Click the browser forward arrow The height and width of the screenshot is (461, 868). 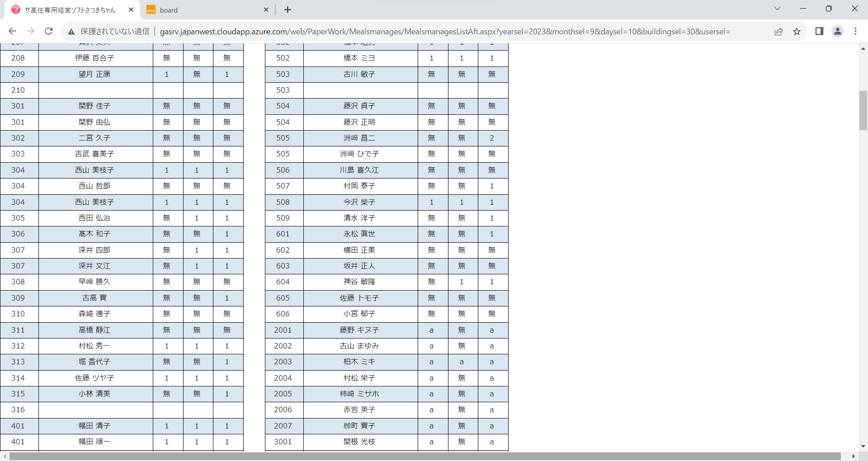pos(30,31)
